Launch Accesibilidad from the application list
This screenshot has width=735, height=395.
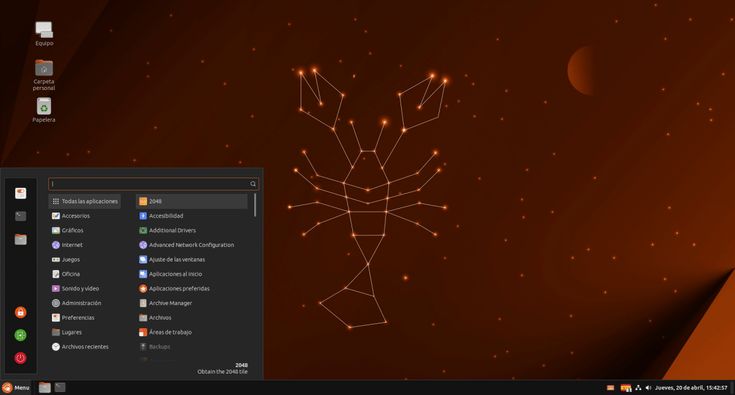tap(192, 216)
